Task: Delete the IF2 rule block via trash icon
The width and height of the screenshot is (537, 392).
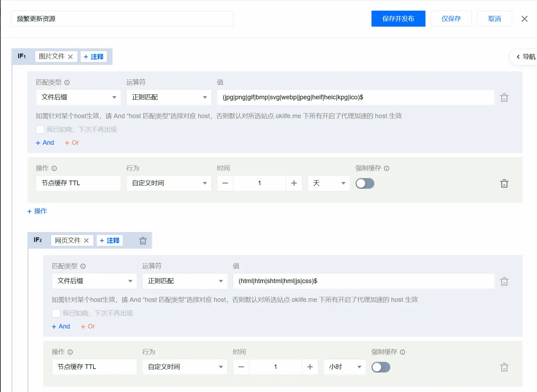Action: pyautogui.click(x=143, y=241)
